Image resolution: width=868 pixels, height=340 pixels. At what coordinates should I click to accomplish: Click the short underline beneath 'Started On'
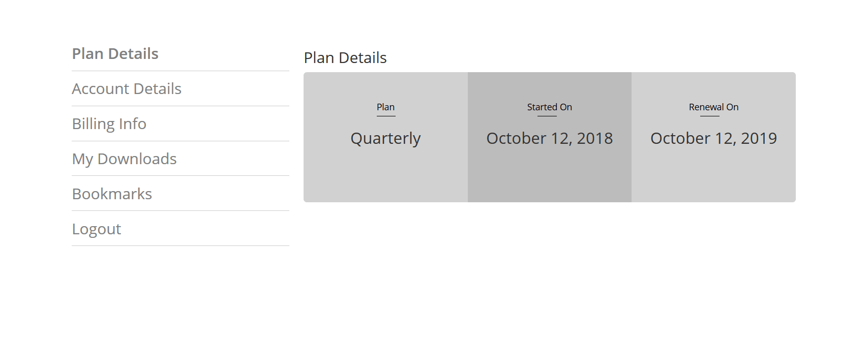tap(547, 116)
